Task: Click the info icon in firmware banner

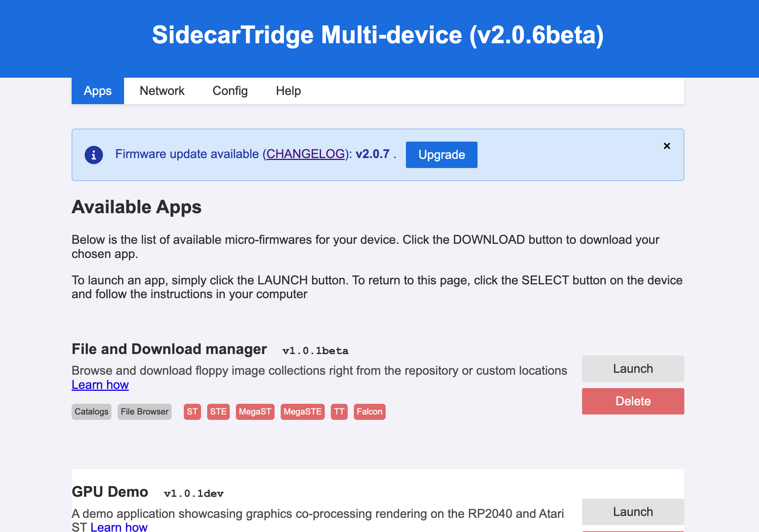Action: pyautogui.click(x=94, y=155)
